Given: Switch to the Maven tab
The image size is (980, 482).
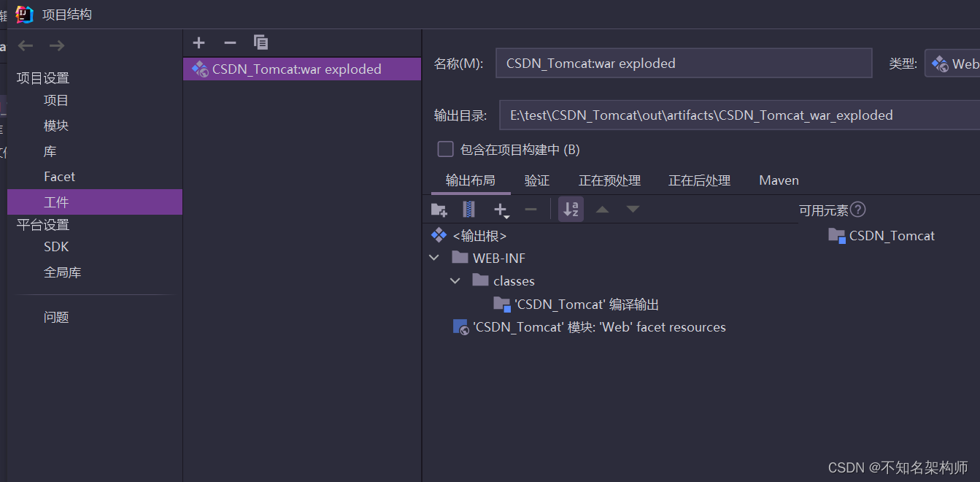Looking at the screenshot, I should (779, 180).
